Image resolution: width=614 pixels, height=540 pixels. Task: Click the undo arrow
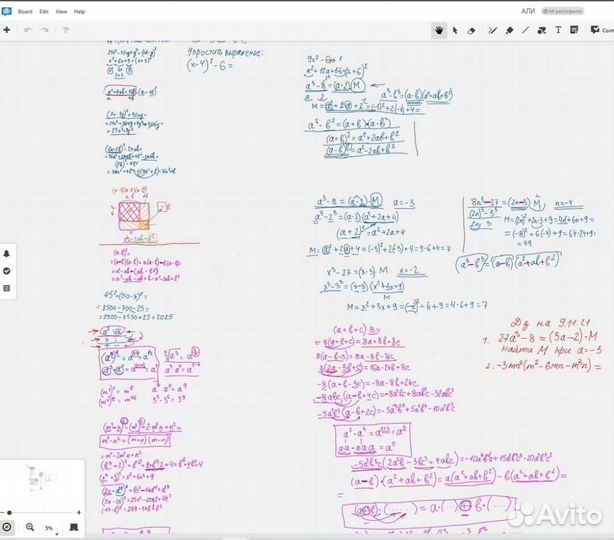pyautogui.click(x=28, y=30)
